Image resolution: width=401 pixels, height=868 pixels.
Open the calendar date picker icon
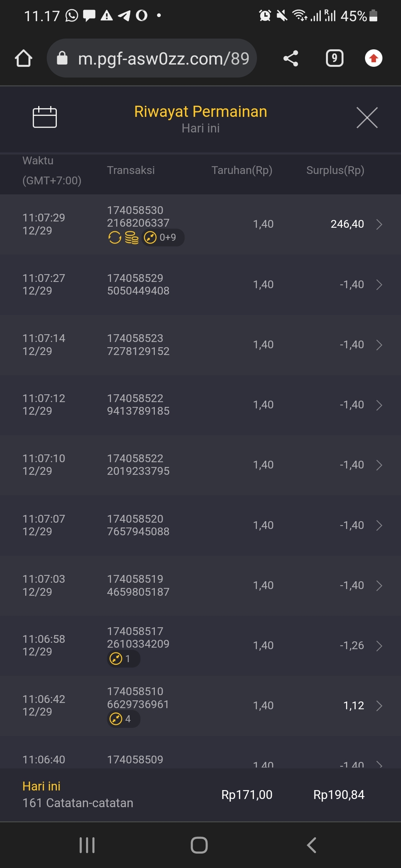tap(45, 117)
